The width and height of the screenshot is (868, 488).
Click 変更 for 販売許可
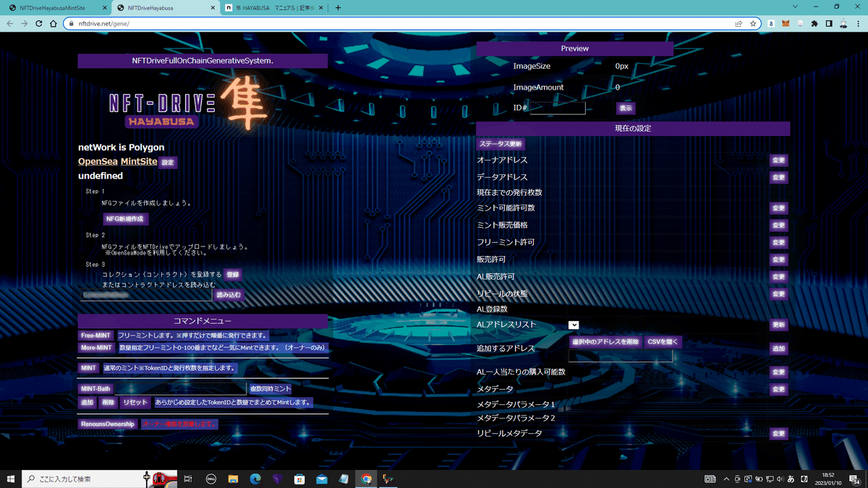click(778, 260)
